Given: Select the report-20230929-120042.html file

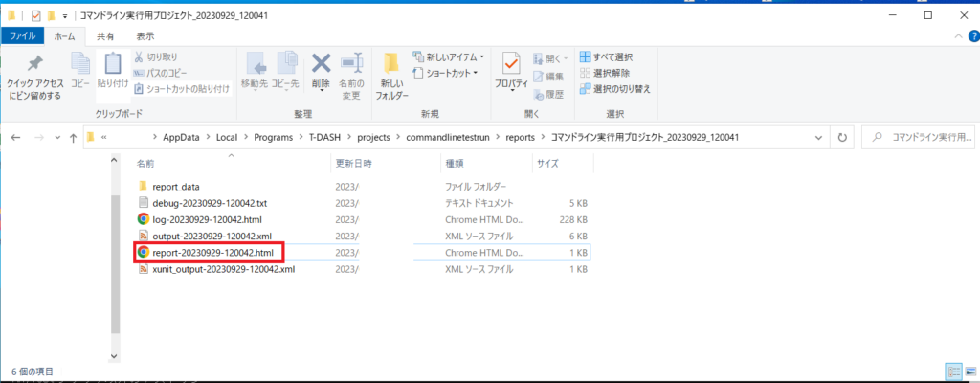Looking at the screenshot, I should coord(212,253).
